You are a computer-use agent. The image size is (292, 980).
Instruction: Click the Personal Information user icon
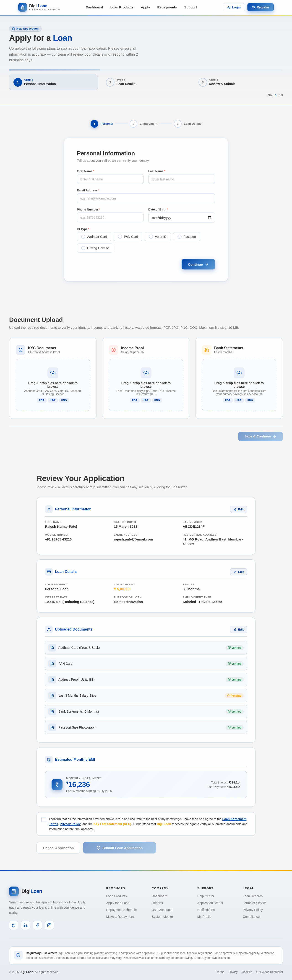pos(49,509)
